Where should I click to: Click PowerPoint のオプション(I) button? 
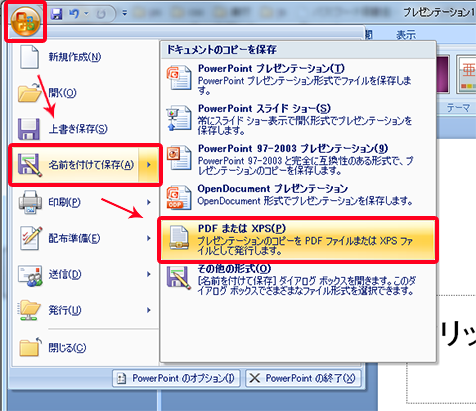point(176,378)
